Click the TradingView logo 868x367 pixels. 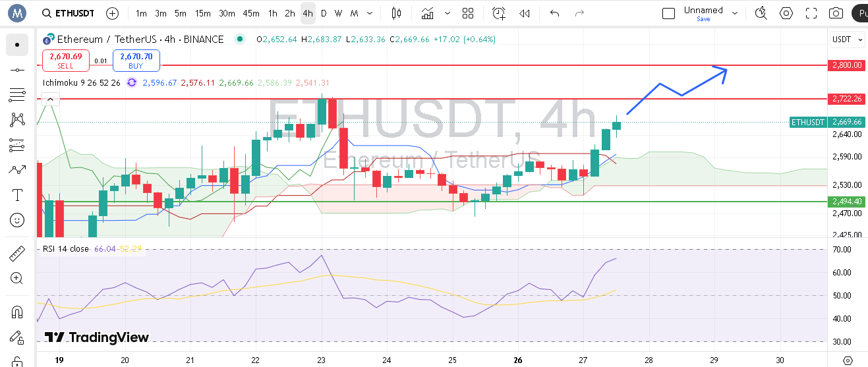coord(97,337)
